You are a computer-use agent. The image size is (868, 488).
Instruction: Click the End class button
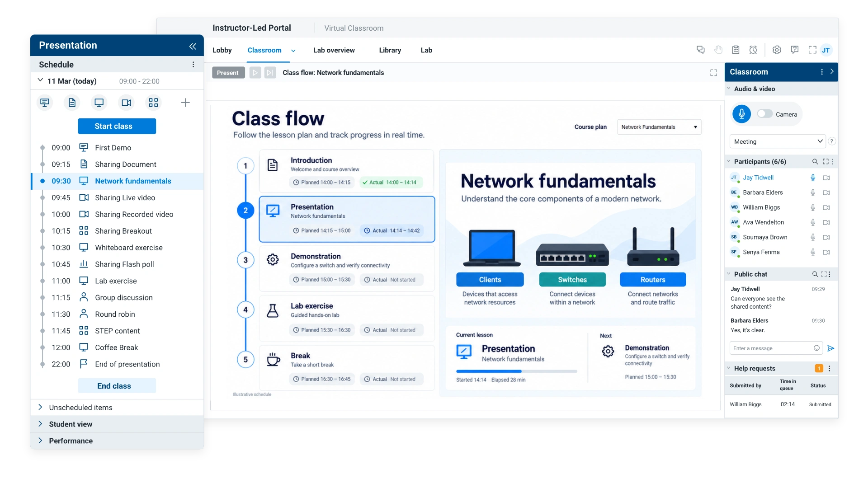[x=117, y=386]
